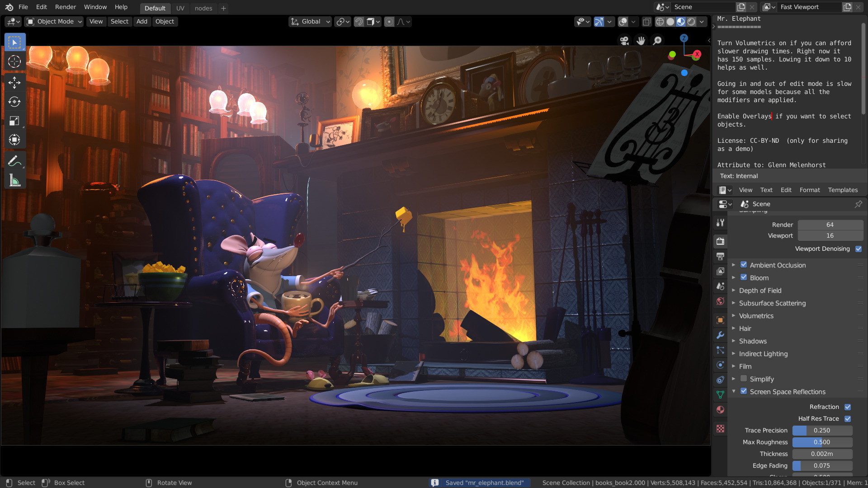Click Templates in the text editor
Screen dimensions: 868x488
(x=843, y=190)
